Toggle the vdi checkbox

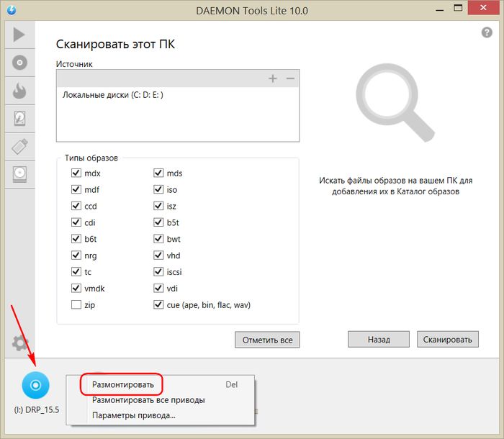click(158, 288)
